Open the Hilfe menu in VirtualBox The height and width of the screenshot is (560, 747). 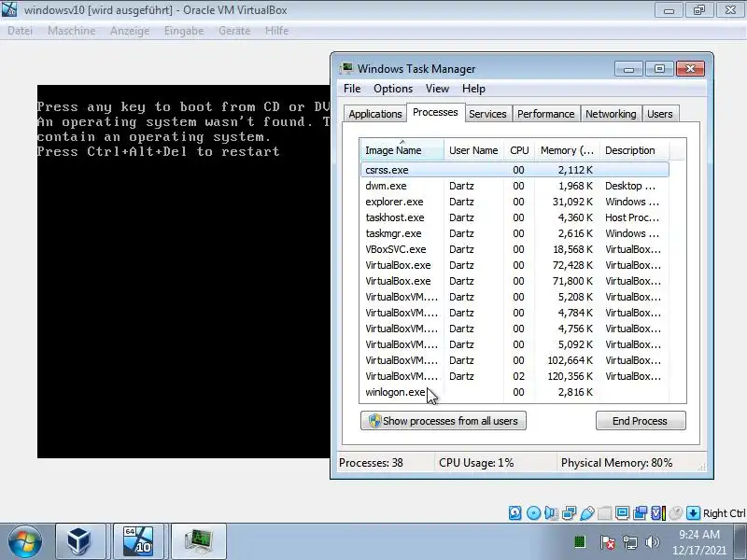276,31
